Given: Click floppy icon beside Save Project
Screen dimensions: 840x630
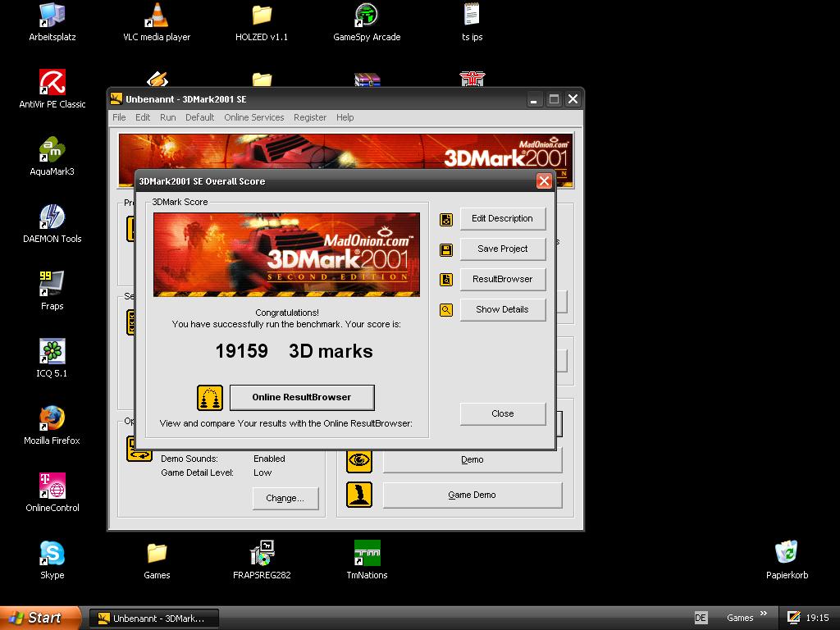Looking at the screenshot, I should tap(446, 249).
